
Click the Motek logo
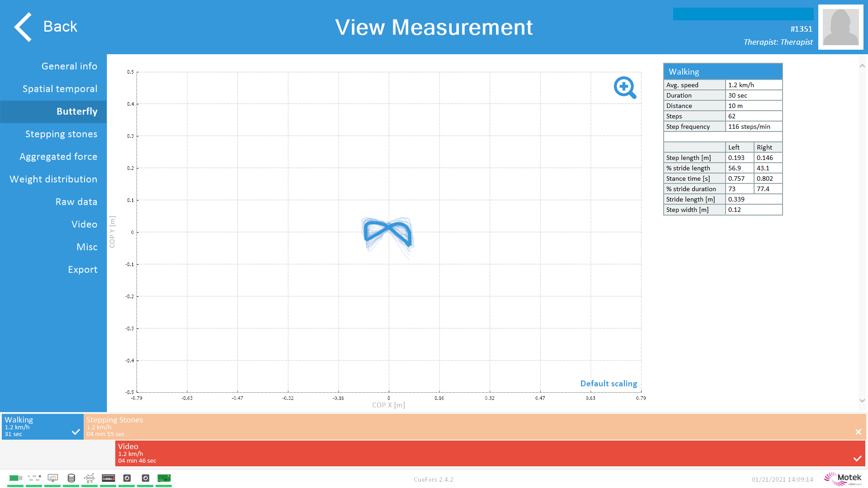click(x=843, y=479)
